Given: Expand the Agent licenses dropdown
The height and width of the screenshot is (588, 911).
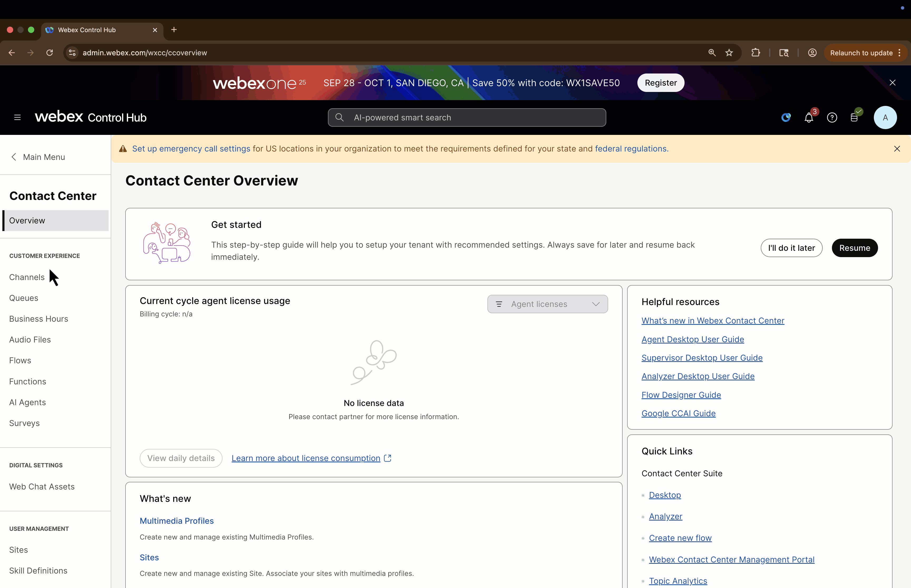Looking at the screenshot, I should [x=547, y=304].
